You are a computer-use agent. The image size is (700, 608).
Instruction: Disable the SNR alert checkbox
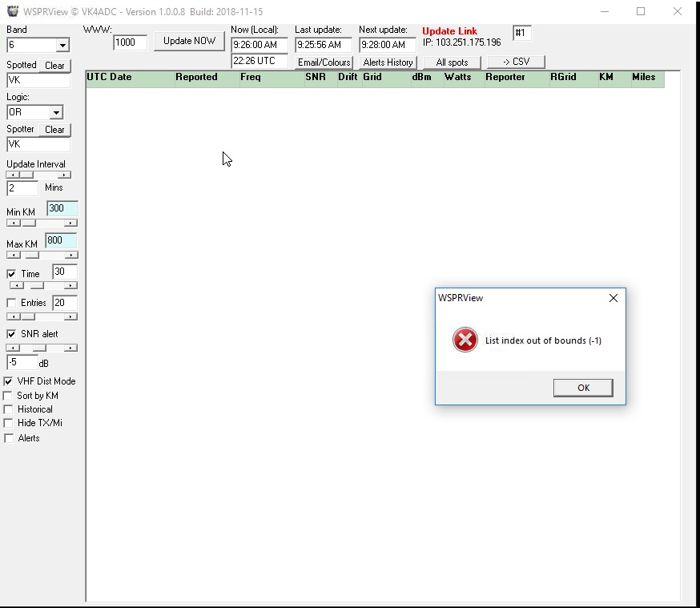tap(11, 334)
